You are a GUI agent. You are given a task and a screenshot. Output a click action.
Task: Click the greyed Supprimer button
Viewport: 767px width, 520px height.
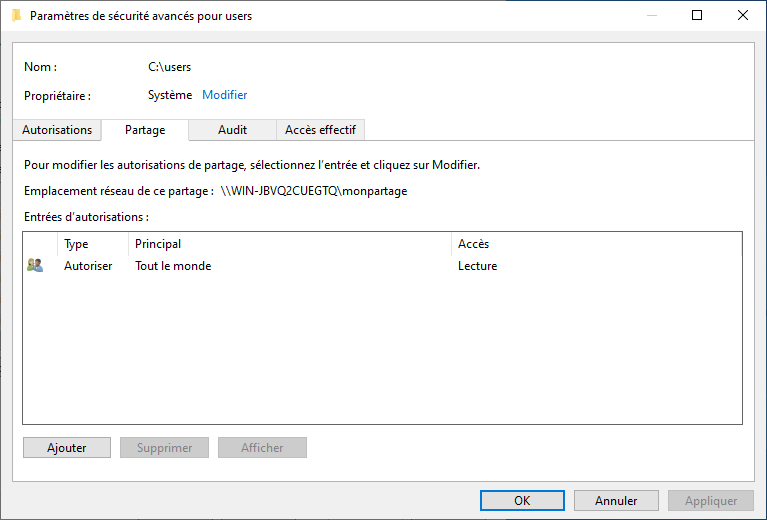tap(164, 448)
